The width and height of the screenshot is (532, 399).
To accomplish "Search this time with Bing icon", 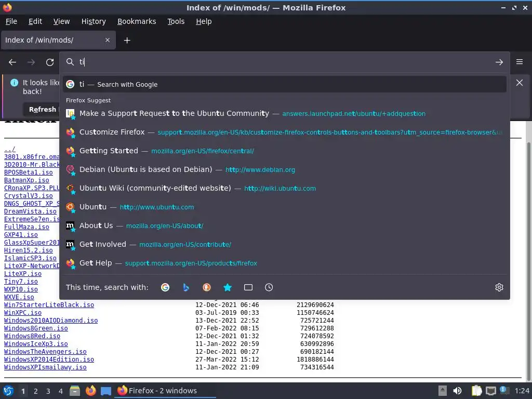I will tap(186, 287).
